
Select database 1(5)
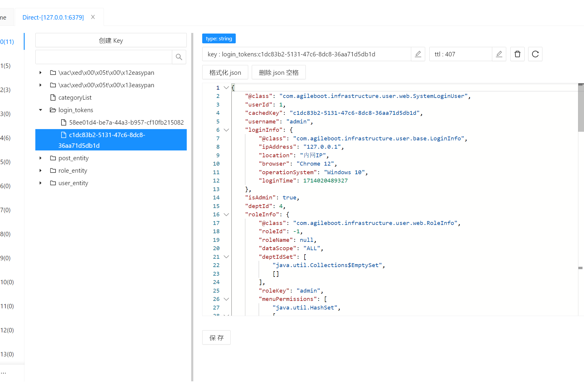[5, 66]
